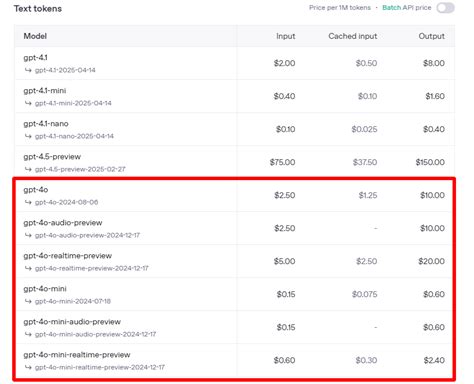Toggle the Batch API price switch
This screenshot has width=474, height=384.
[x=446, y=8]
